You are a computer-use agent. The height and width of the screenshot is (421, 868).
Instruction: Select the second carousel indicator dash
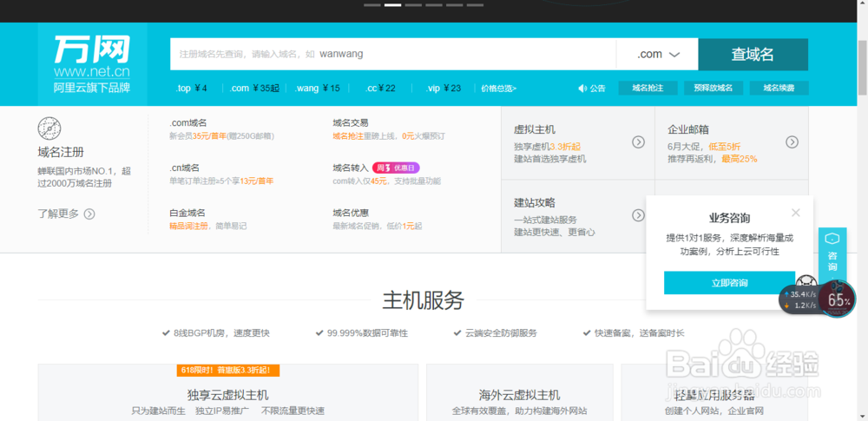pyautogui.click(x=392, y=5)
